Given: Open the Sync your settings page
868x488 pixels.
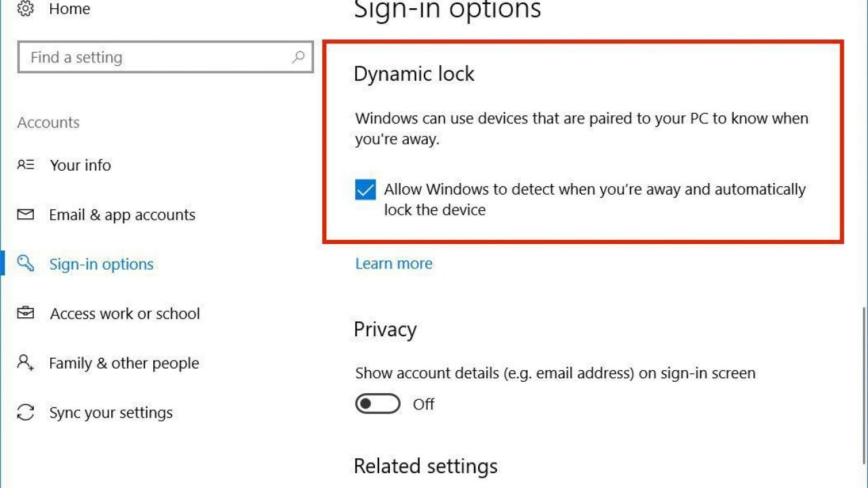Looking at the screenshot, I should [111, 413].
